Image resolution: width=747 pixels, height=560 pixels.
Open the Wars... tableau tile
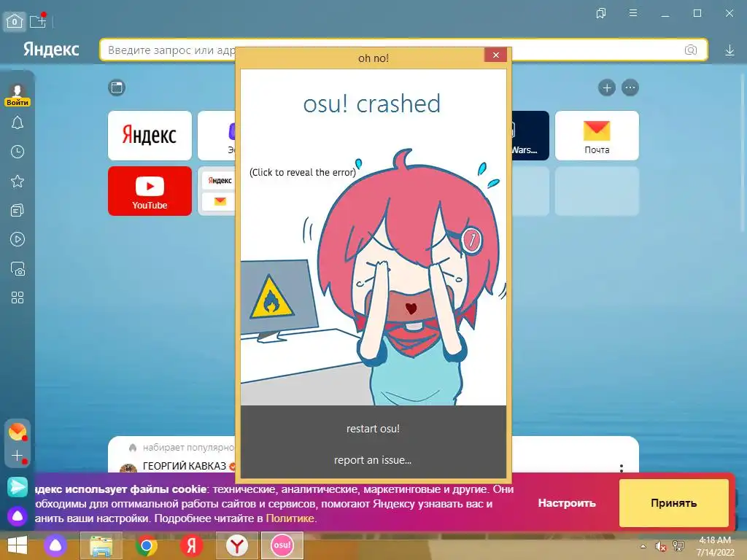[530, 136]
